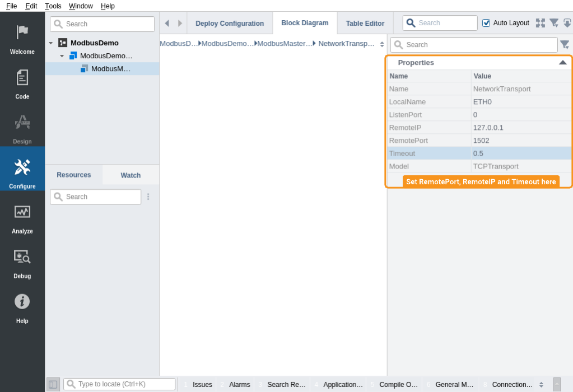Switch to the Analyze view
This screenshot has width=573, height=392.
(x=22, y=217)
